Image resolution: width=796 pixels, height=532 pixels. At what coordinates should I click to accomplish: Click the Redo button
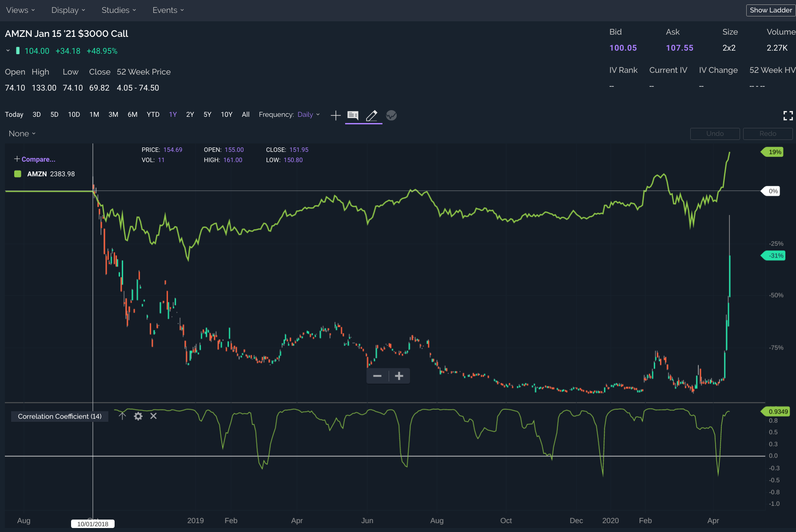click(x=768, y=134)
